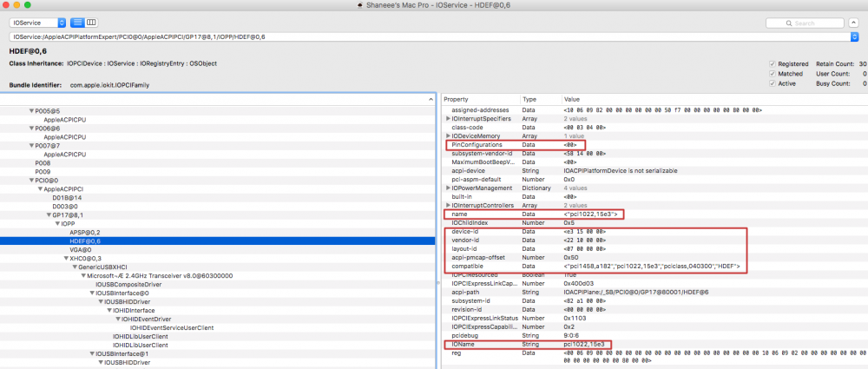Collapse the IOUSBInterface@1 disclosure triangle
The height and width of the screenshot is (369, 868).
pyautogui.click(x=92, y=353)
